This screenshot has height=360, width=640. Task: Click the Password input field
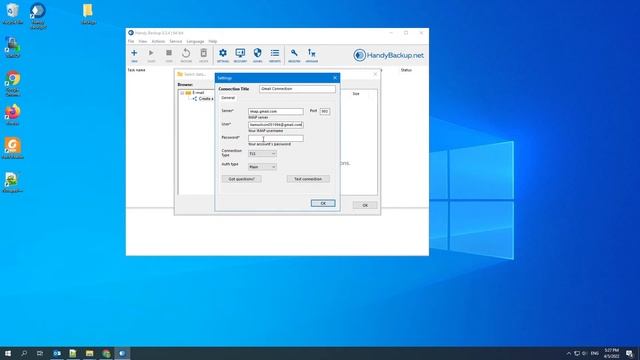276,138
